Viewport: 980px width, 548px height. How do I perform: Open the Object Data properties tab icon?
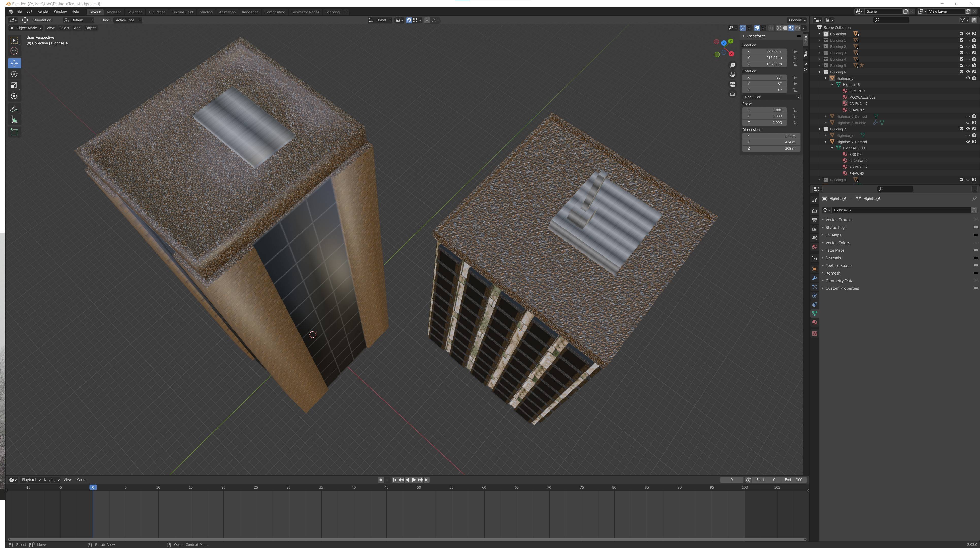click(815, 314)
